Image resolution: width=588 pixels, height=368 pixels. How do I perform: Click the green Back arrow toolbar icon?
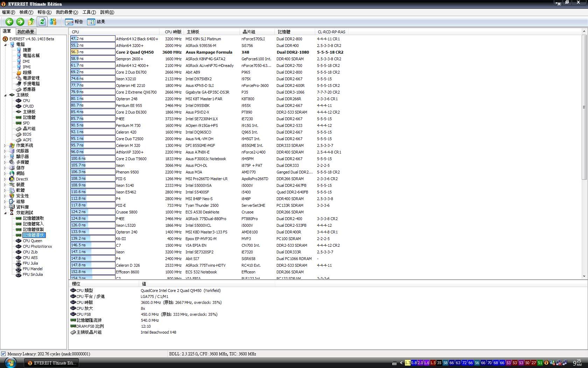[9, 22]
